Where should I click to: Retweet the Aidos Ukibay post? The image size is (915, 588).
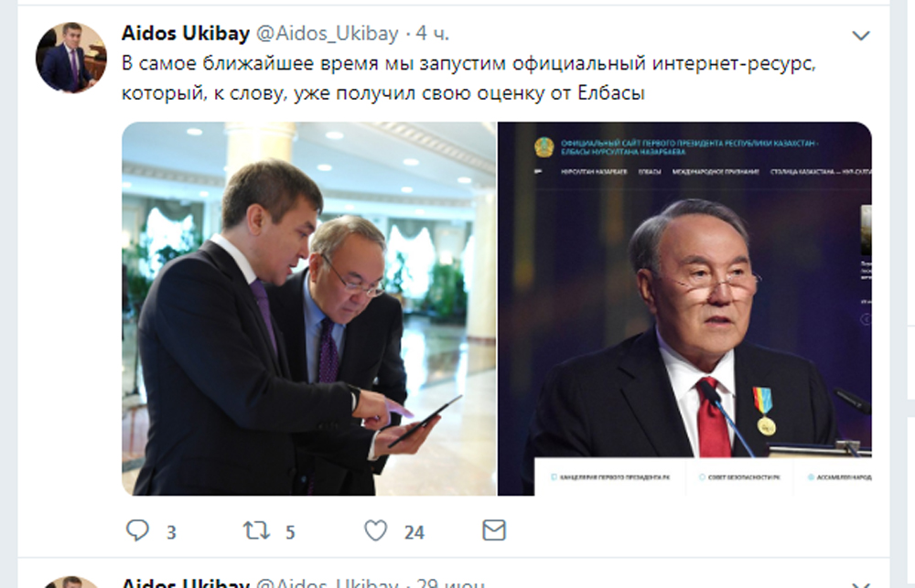click(x=256, y=530)
